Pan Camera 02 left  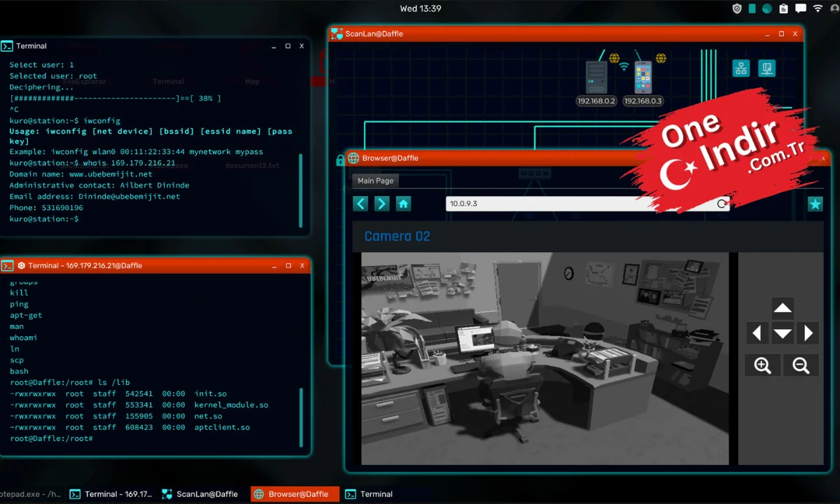pyautogui.click(x=757, y=332)
